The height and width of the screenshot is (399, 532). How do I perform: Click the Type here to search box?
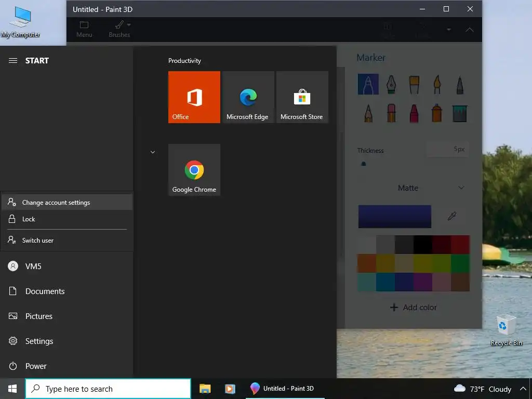(108, 389)
